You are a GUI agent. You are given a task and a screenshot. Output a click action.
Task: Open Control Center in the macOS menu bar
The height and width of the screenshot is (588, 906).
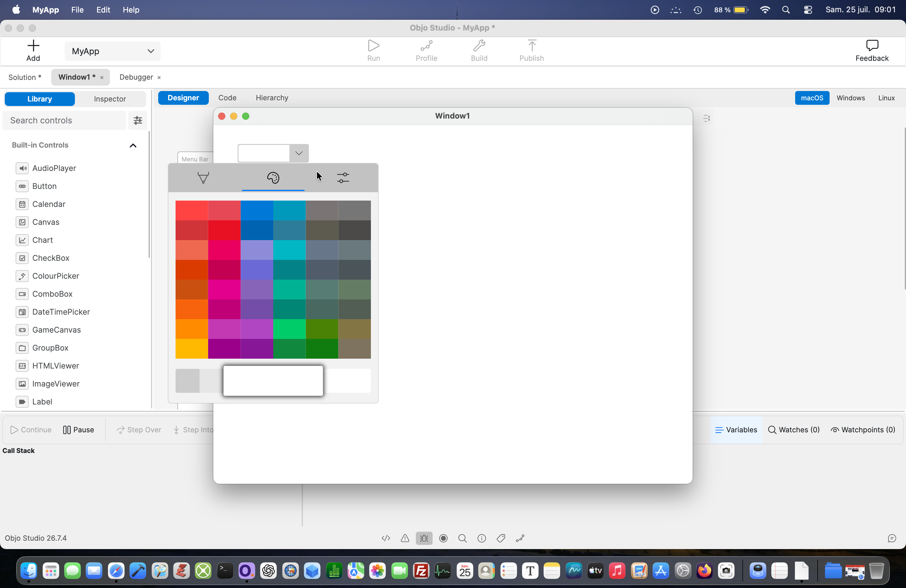808,10
